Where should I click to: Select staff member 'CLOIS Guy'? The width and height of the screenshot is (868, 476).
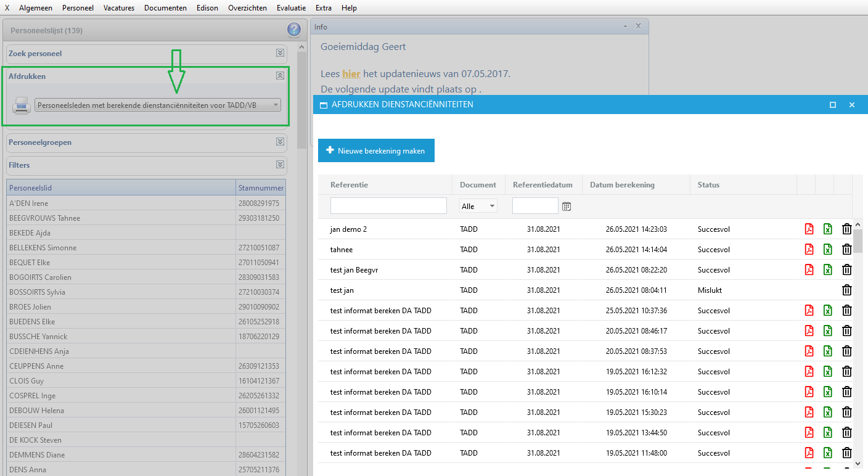pyautogui.click(x=146, y=381)
